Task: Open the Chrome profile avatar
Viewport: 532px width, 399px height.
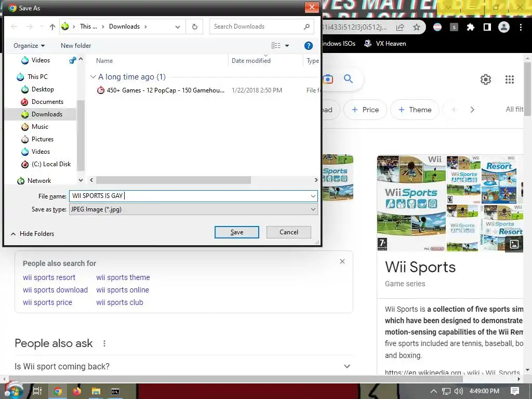Action: (x=504, y=27)
